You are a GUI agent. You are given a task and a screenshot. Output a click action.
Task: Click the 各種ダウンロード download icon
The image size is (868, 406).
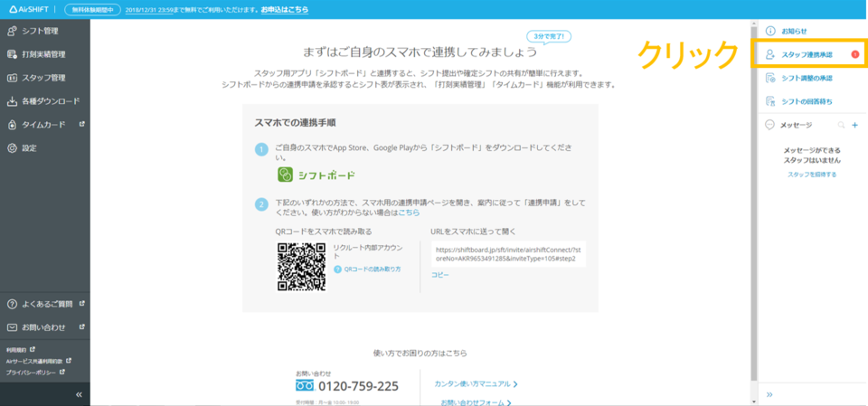(x=13, y=101)
